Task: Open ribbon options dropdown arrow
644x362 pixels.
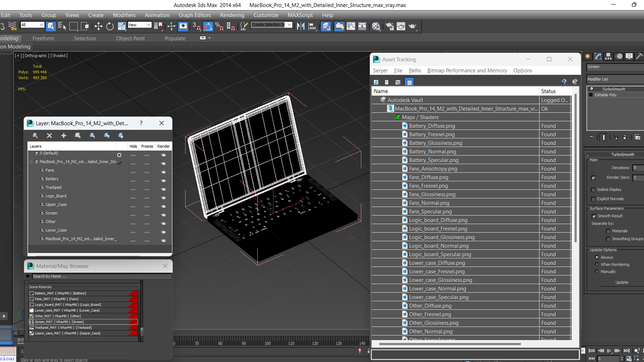Action: [210, 38]
